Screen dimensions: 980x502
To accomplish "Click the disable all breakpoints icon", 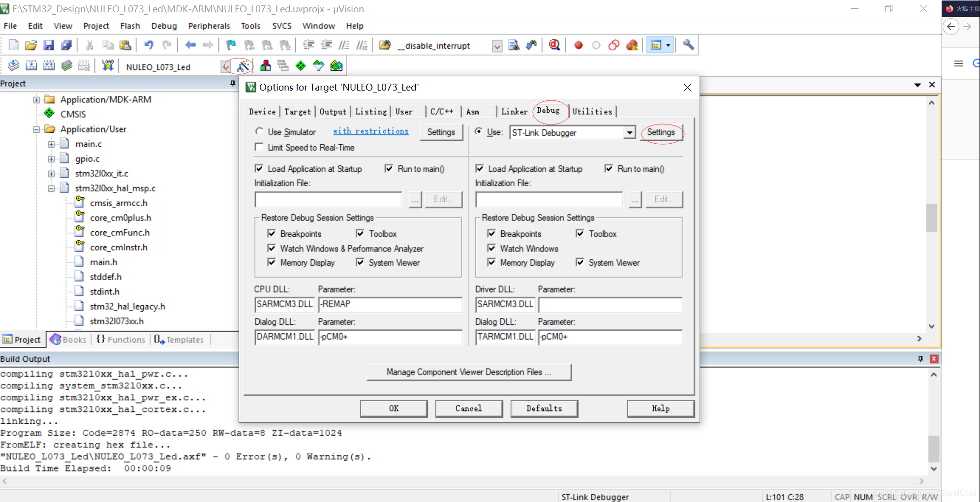I will click(614, 45).
